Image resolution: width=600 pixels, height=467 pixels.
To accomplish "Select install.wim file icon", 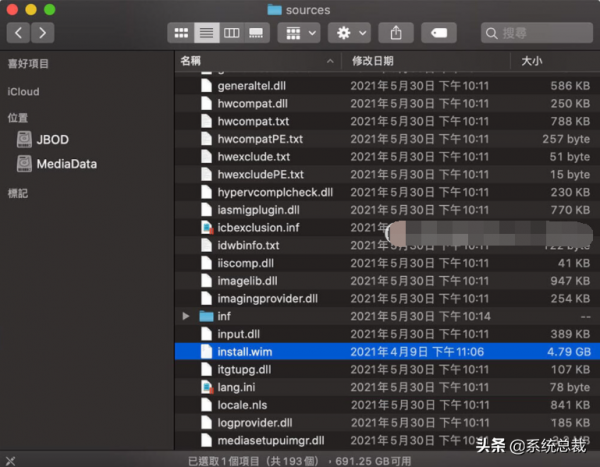I will [x=206, y=352].
